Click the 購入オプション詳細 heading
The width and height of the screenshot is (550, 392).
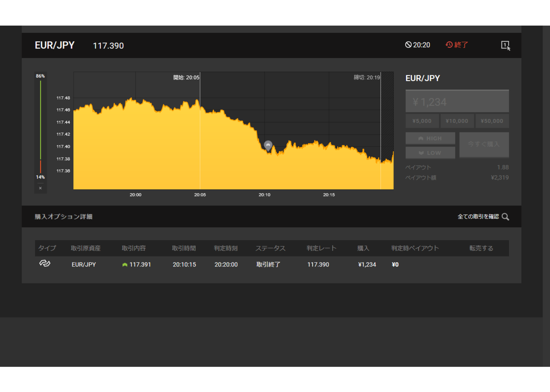(x=64, y=217)
